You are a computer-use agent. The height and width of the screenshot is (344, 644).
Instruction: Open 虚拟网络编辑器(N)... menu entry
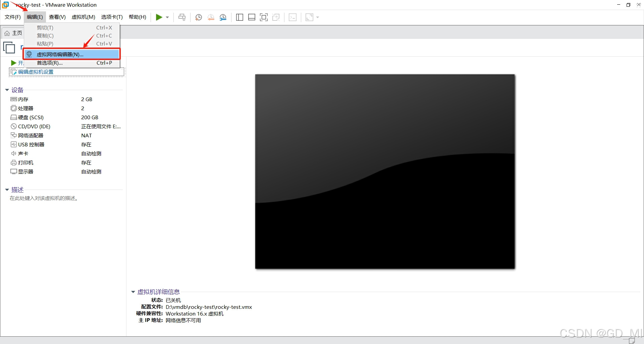(x=72, y=54)
